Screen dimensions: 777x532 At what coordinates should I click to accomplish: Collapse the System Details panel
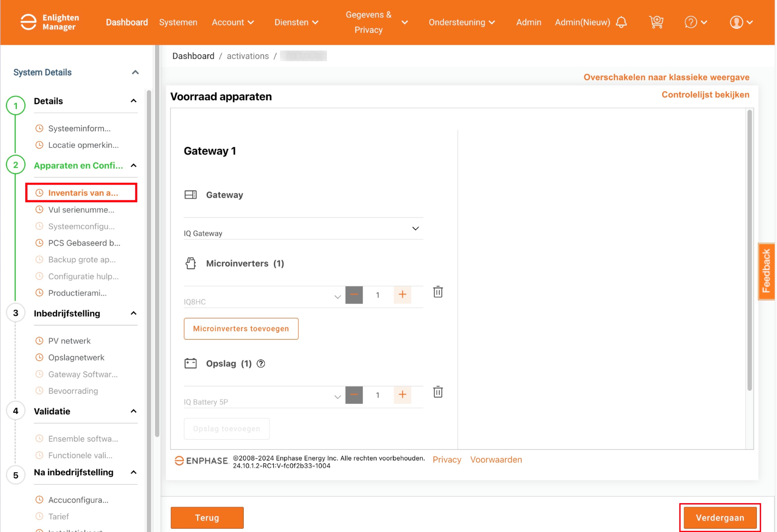tap(135, 72)
